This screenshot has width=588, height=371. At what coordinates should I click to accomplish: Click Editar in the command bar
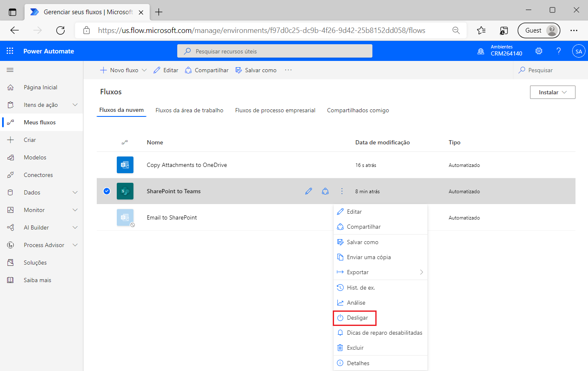pyautogui.click(x=166, y=70)
